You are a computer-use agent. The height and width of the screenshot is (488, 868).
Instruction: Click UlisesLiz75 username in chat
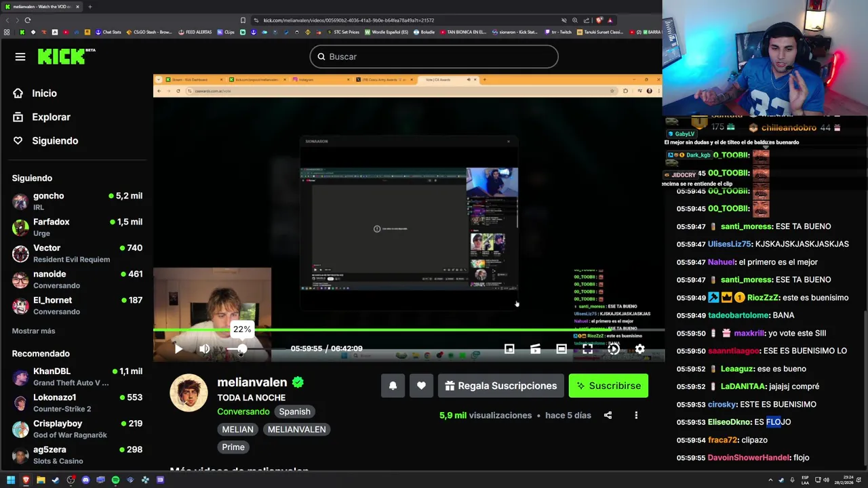[x=730, y=244]
